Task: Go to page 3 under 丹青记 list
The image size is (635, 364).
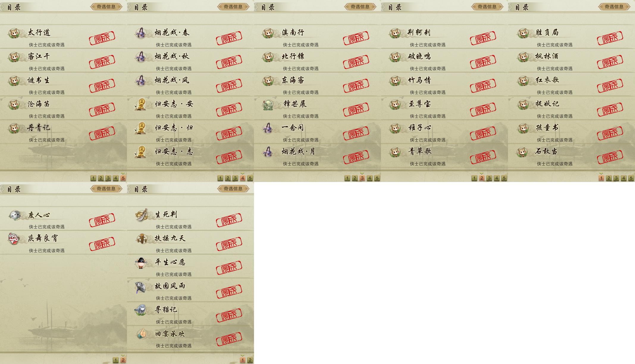Action: [108, 178]
